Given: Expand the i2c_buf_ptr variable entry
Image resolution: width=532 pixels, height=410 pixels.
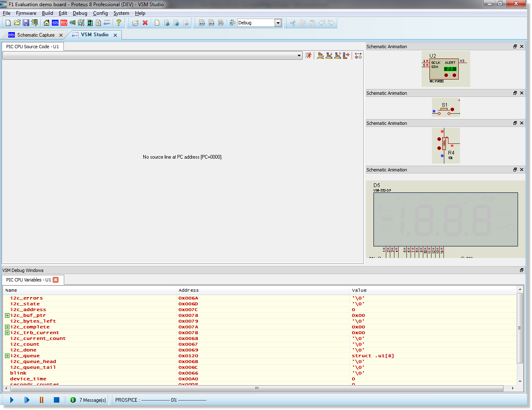Looking at the screenshot, I should click(7, 315).
